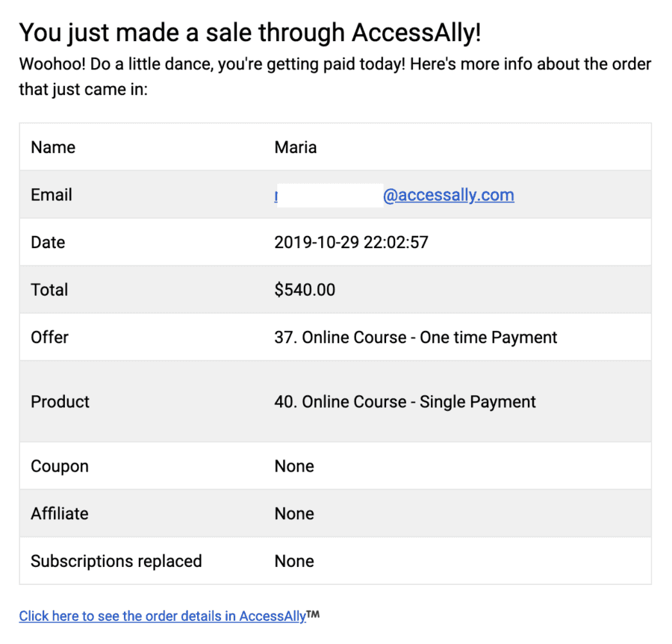Click the Total row label

[x=49, y=290]
